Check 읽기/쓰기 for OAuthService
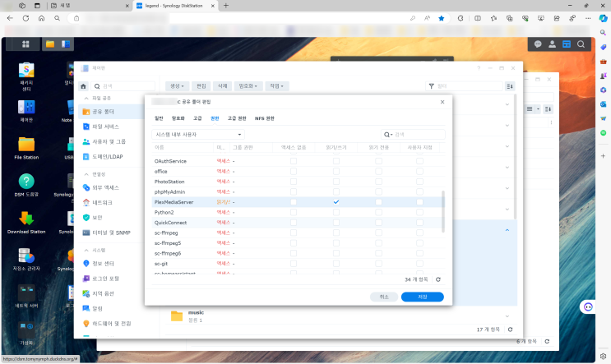The image size is (611, 364). tap(336, 161)
